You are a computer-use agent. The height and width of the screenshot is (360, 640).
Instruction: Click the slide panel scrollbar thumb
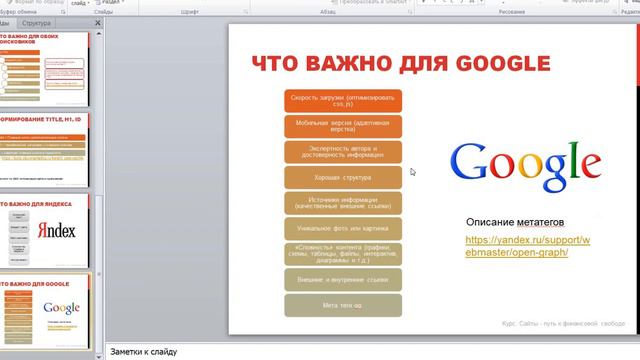[x=99, y=273]
